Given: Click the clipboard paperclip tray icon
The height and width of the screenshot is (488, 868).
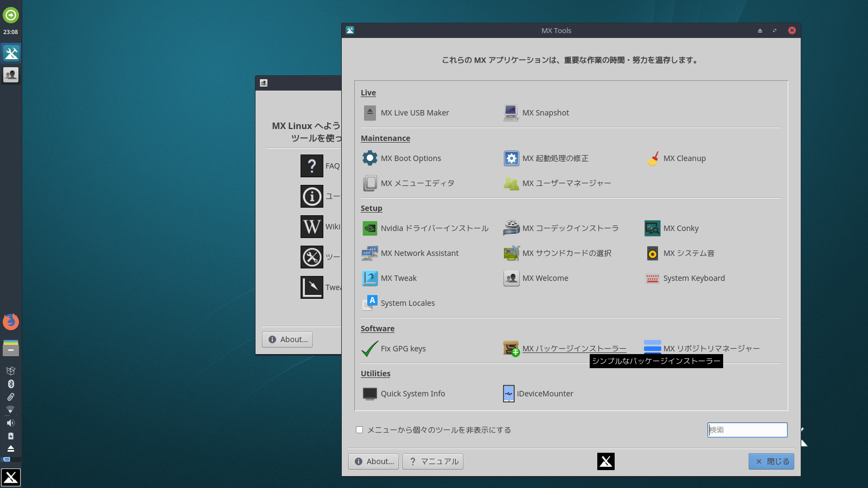Looking at the screenshot, I should point(10,397).
